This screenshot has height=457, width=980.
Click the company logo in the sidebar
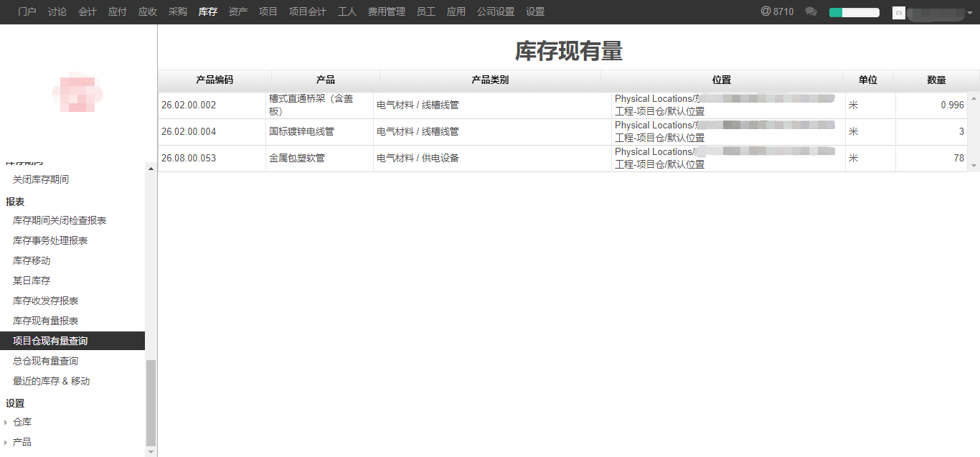coord(77,93)
